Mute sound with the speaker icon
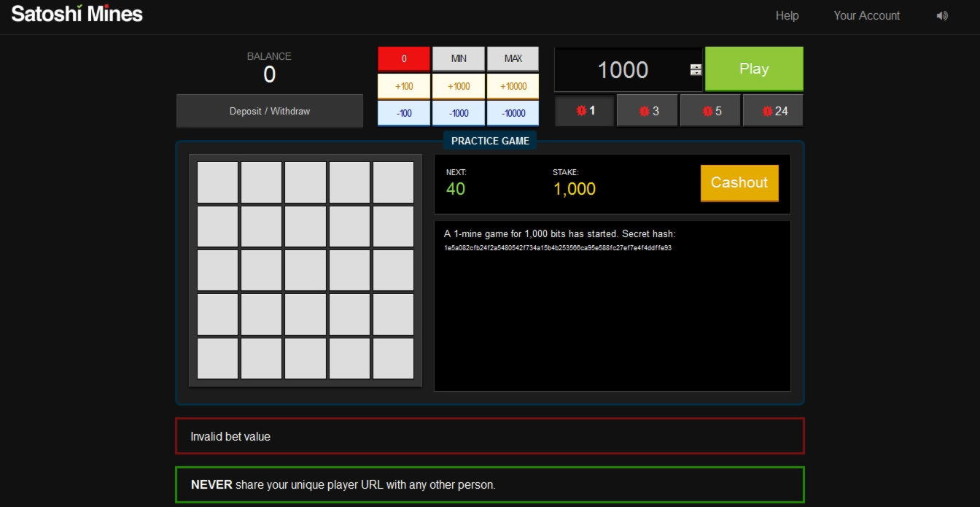Screen dimensions: 980x507 click(942, 15)
